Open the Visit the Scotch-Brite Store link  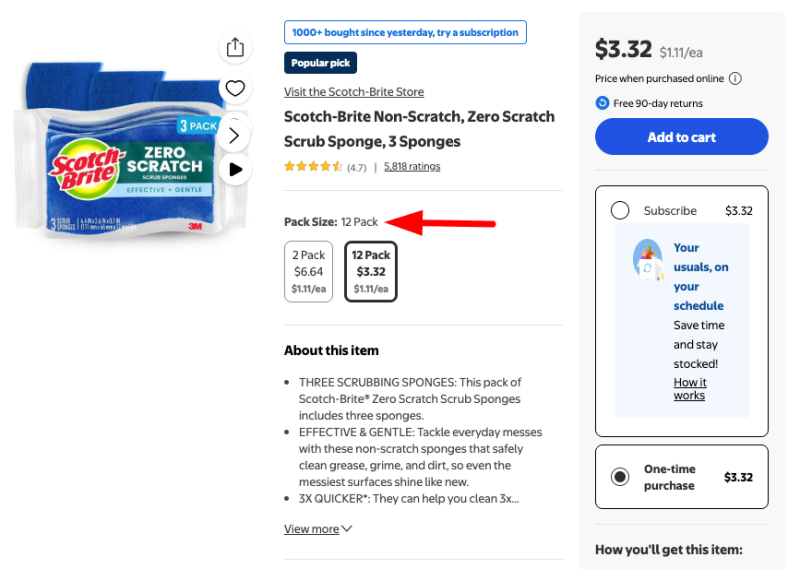[x=354, y=92]
